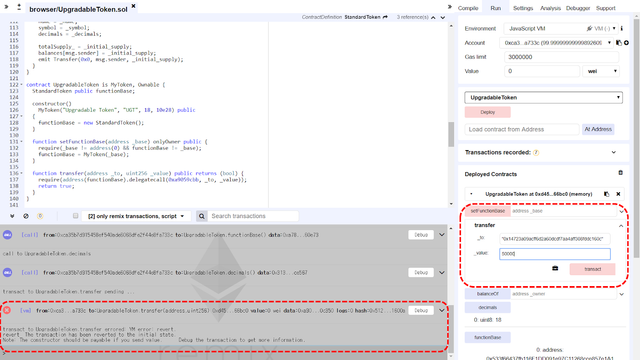Viewport: 640px width, 360px height.
Task: Debug the failed transfer transaction
Action: tap(421, 310)
